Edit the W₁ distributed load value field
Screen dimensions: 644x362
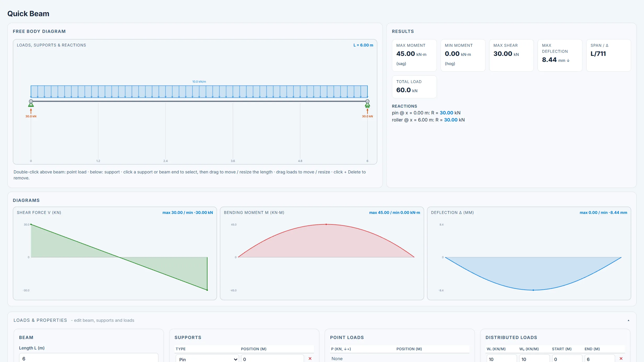coord(502,359)
